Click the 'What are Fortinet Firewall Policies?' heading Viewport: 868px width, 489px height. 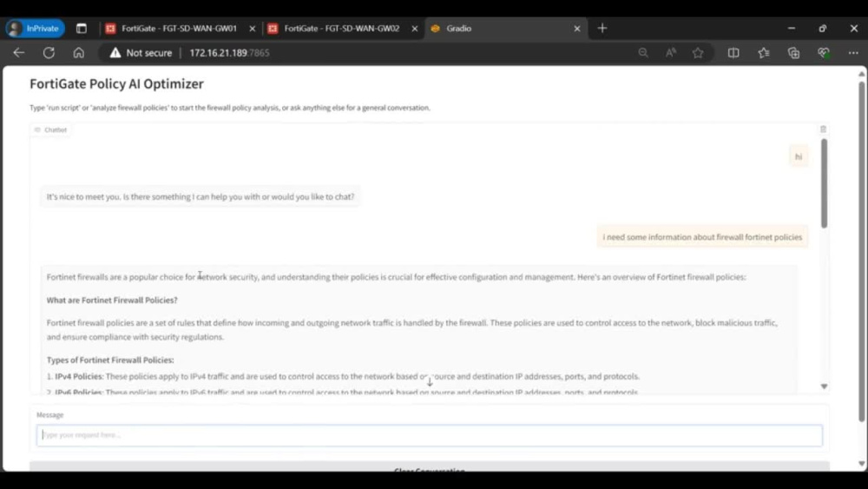click(112, 301)
